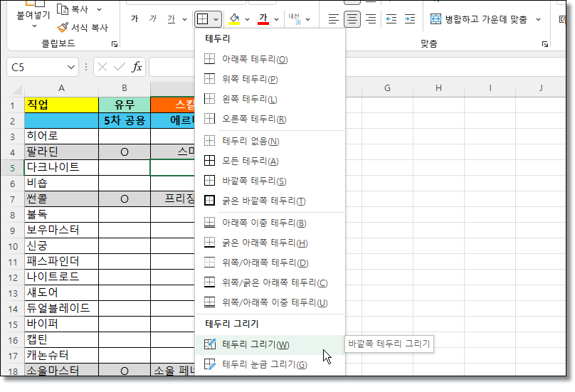Increase indent icon
Screen dimensions: 575x392
pyautogui.click(x=410, y=18)
